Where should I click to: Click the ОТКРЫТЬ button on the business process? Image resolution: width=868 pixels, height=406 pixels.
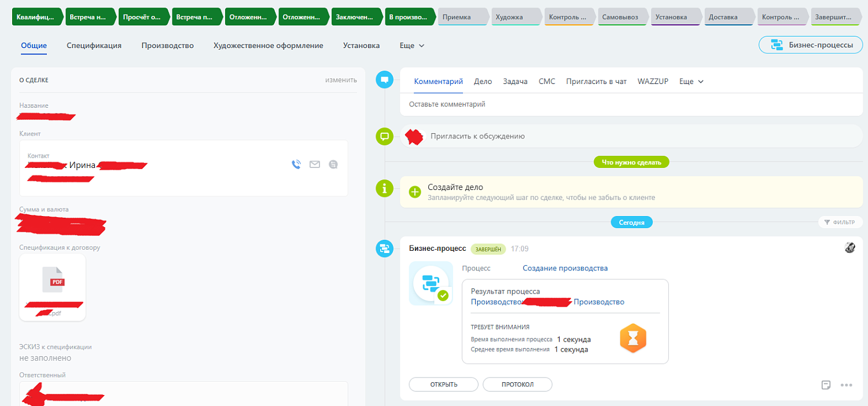[x=443, y=384]
